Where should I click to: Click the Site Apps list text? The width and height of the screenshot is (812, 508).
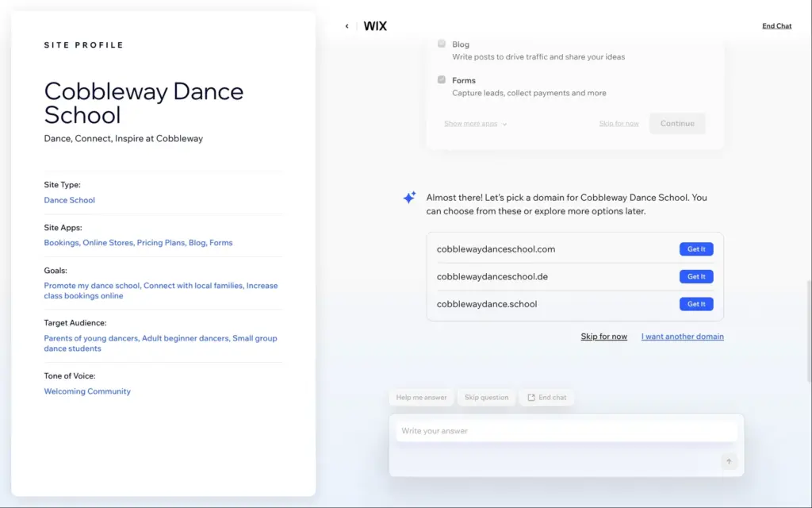click(138, 243)
